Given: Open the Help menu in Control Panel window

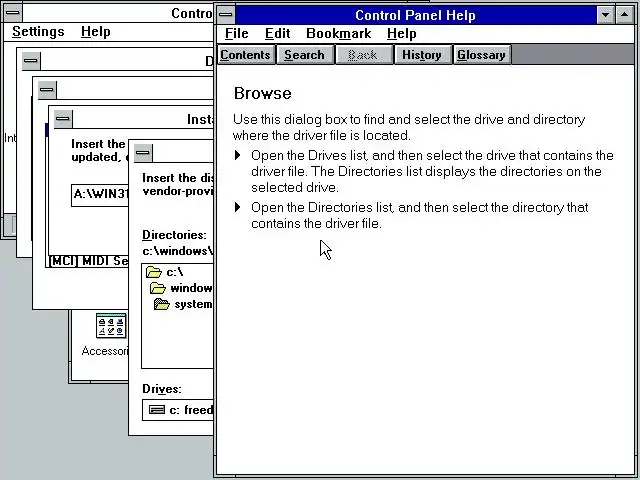Looking at the screenshot, I should pos(96,31).
